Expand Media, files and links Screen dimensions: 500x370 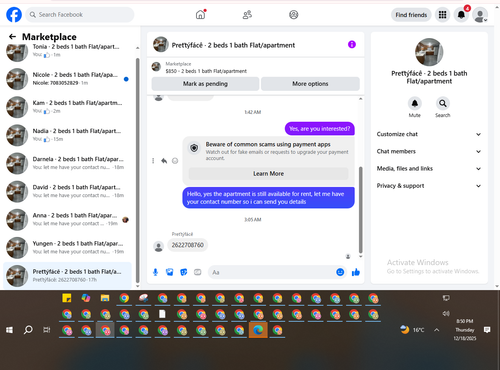(429, 169)
